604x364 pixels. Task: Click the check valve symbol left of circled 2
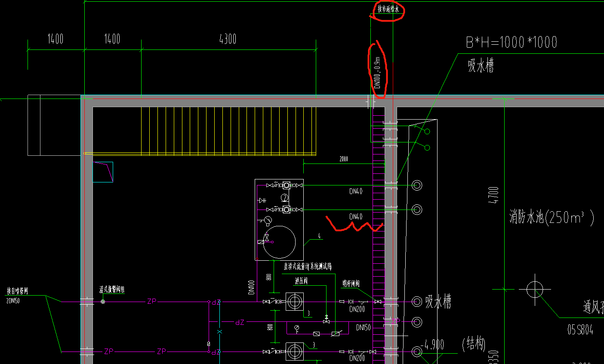tap(262, 201)
